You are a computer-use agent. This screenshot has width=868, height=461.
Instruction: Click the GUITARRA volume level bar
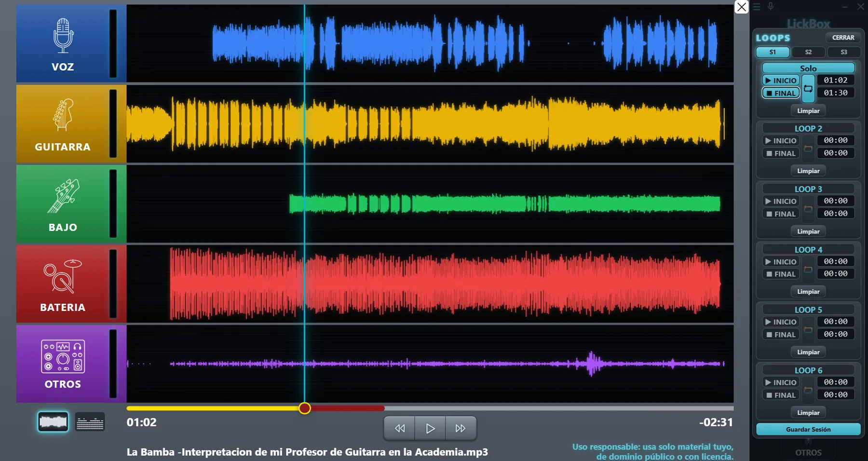point(113,123)
